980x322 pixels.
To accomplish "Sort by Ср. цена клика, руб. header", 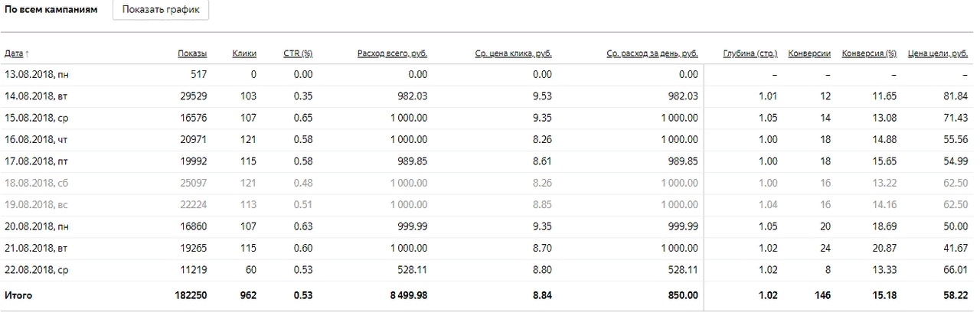I will coord(513,54).
